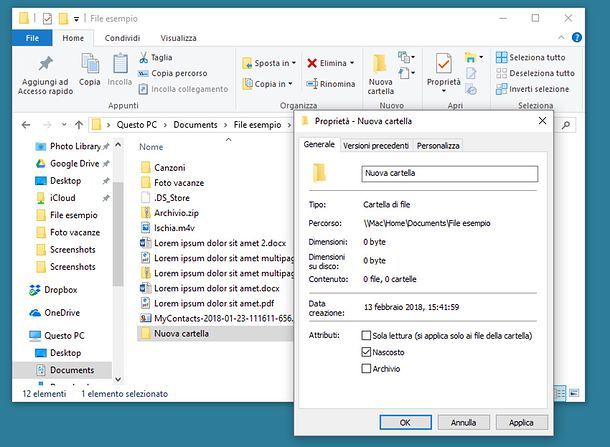Select the Canzoni folder

pos(163,168)
